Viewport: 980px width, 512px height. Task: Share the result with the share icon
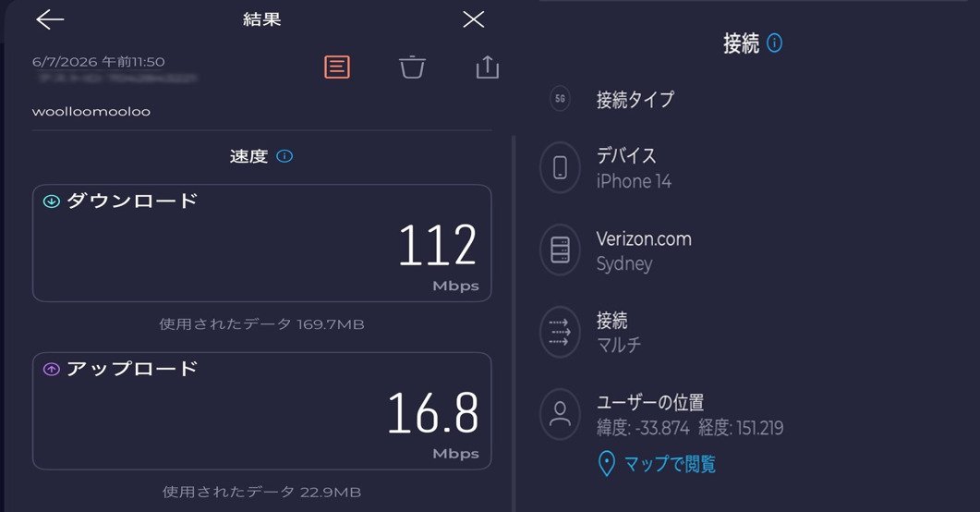pos(488,67)
